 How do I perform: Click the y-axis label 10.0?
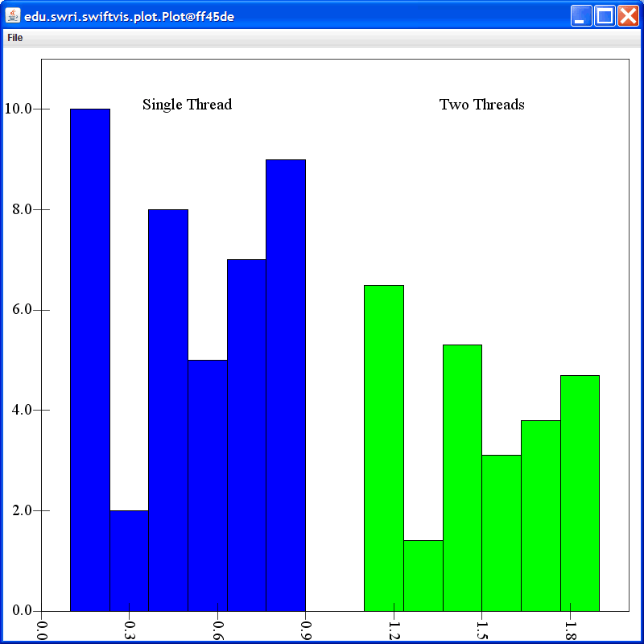pos(18,109)
